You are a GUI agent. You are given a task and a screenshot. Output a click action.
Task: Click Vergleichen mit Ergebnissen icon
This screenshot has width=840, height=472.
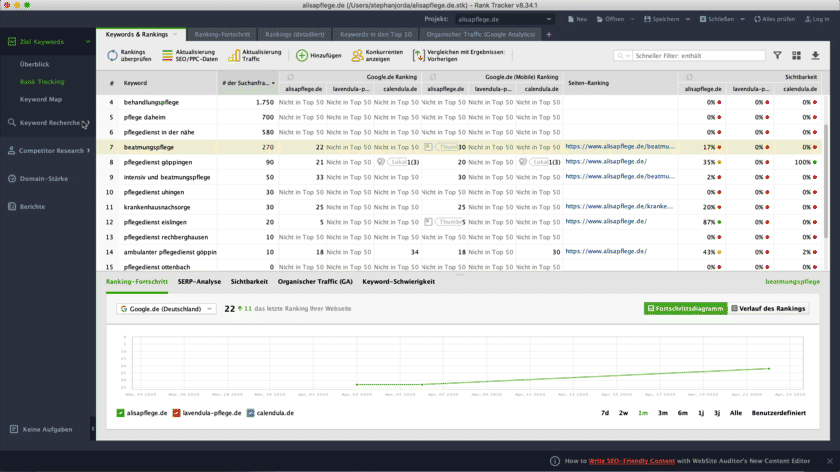tap(418, 55)
